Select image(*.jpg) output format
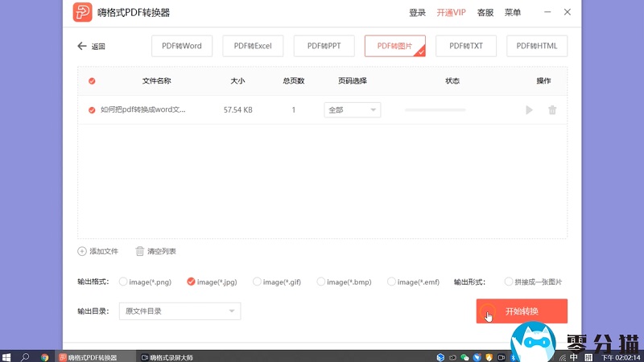The width and height of the screenshot is (644, 362). 191,282
